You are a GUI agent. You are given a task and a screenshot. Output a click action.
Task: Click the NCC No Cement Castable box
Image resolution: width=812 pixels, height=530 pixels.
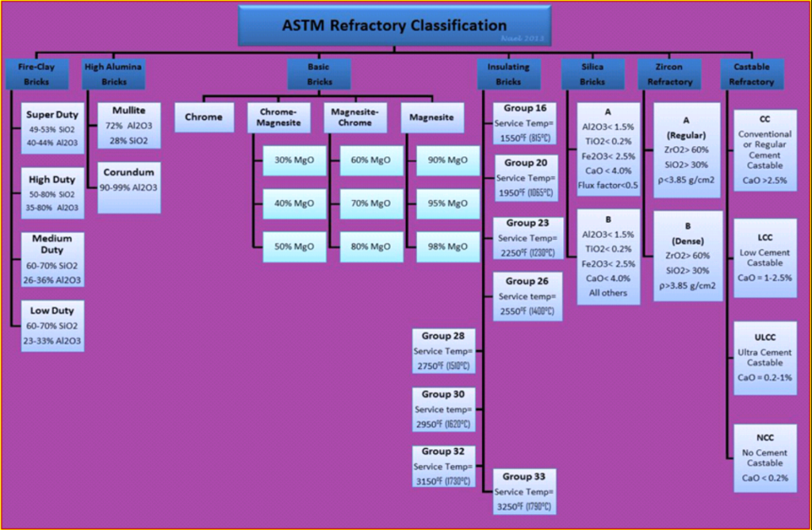pos(764,456)
